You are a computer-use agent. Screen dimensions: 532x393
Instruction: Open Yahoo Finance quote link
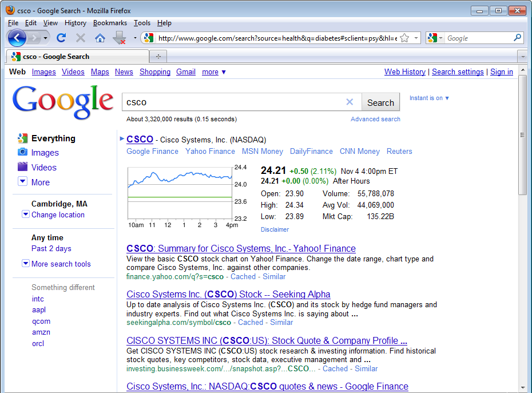click(x=210, y=152)
